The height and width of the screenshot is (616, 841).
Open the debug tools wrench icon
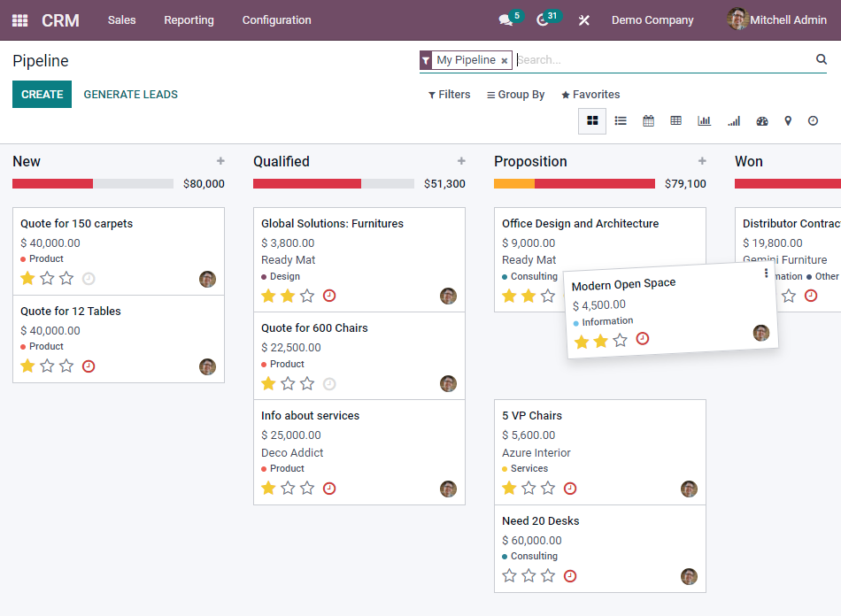click(584, 20)
